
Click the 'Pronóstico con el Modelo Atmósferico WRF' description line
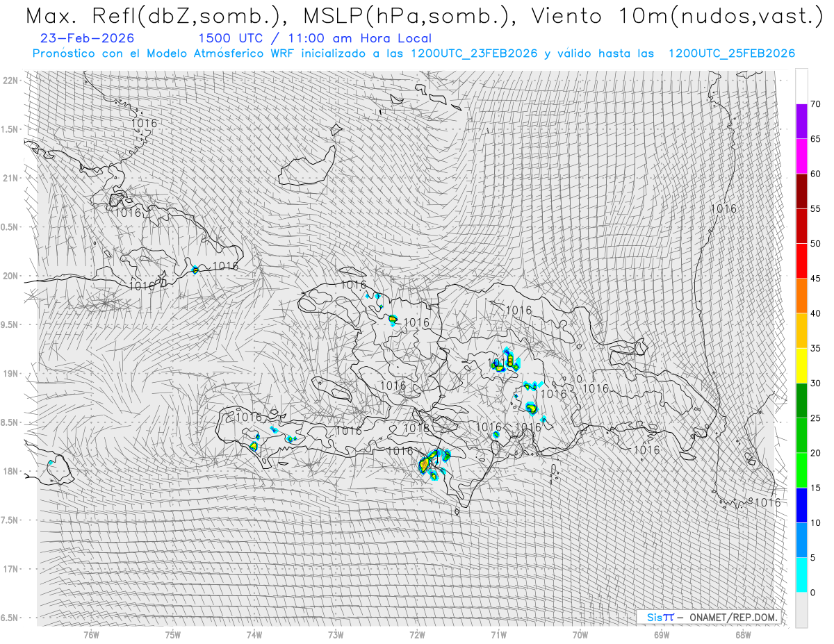coord(414,53)
